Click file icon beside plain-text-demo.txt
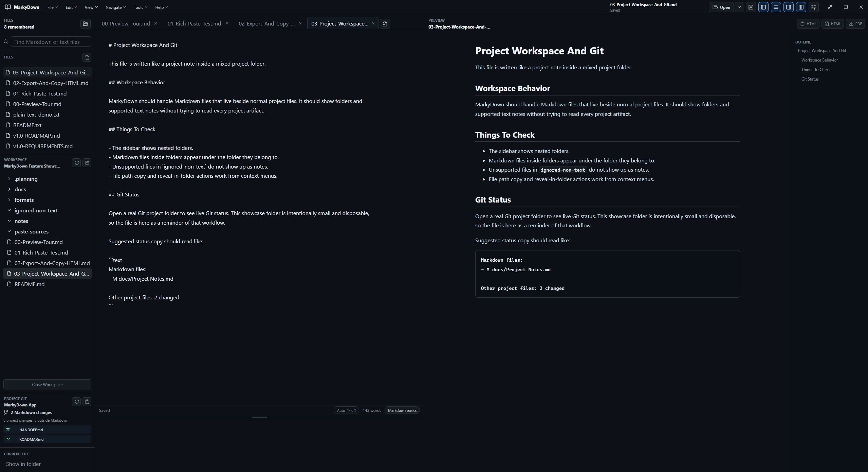 point(8,115)
